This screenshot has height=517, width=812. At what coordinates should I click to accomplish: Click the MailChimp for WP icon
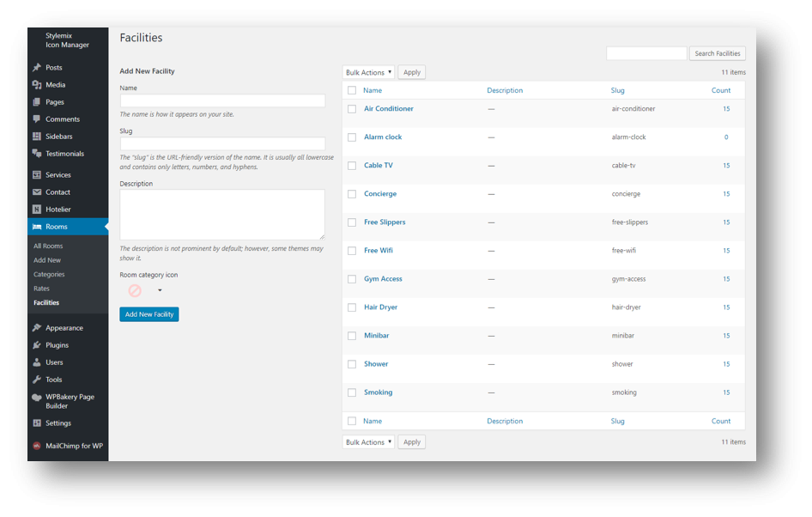(x=37, y=446)
